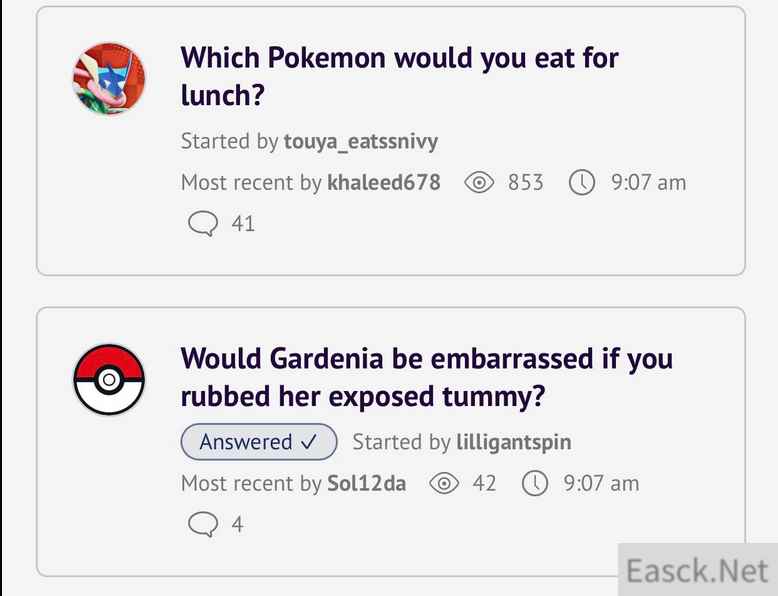The image size is (778, 596).
Task: Click the comment bubble icon beside 4
Action: point(203,525)
